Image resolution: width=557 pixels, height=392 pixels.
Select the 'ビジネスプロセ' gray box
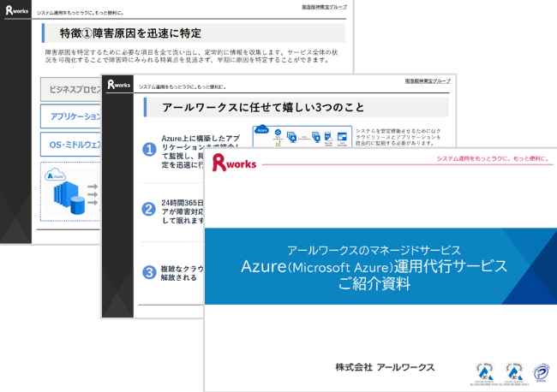pyautogui.click(x=70, y=89)
